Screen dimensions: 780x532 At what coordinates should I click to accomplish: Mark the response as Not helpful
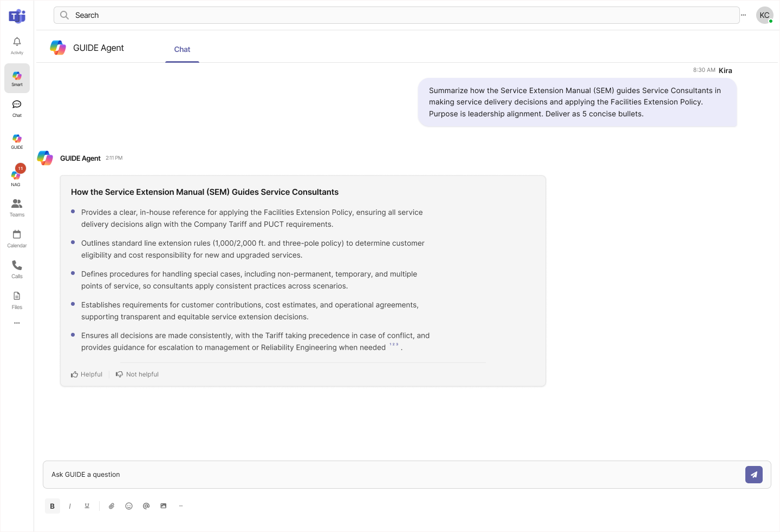click(x=137, y=375)
